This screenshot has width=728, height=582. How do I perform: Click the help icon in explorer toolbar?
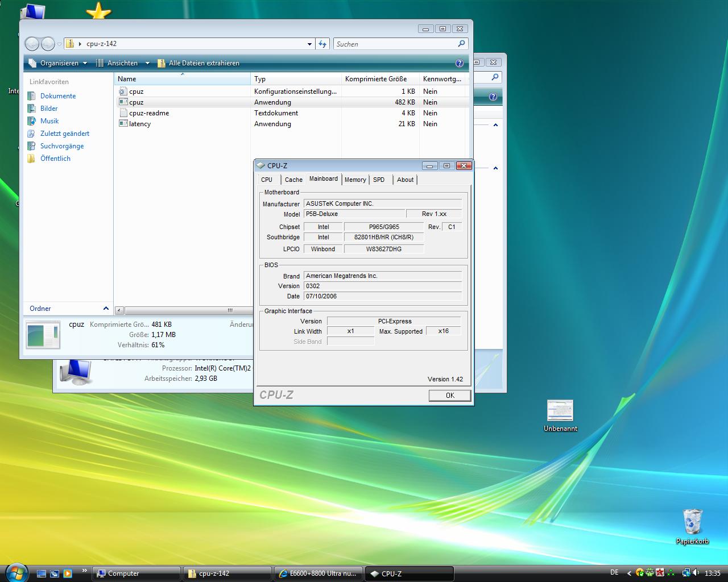(460, 63)
